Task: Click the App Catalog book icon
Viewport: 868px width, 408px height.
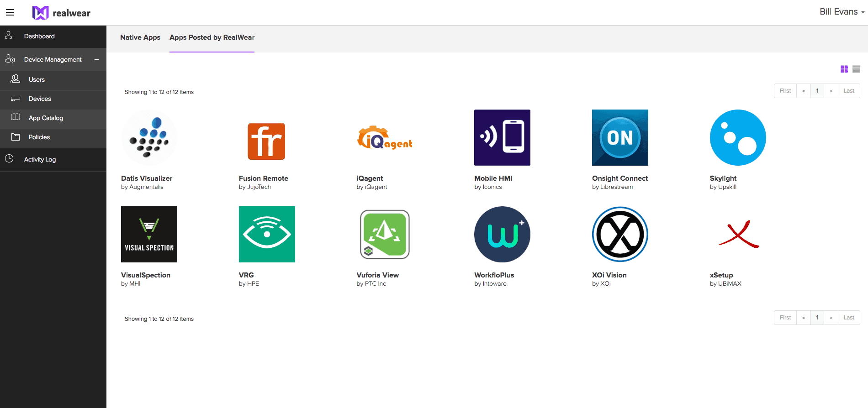Action: pyautogui.click(x=16, y=117)
